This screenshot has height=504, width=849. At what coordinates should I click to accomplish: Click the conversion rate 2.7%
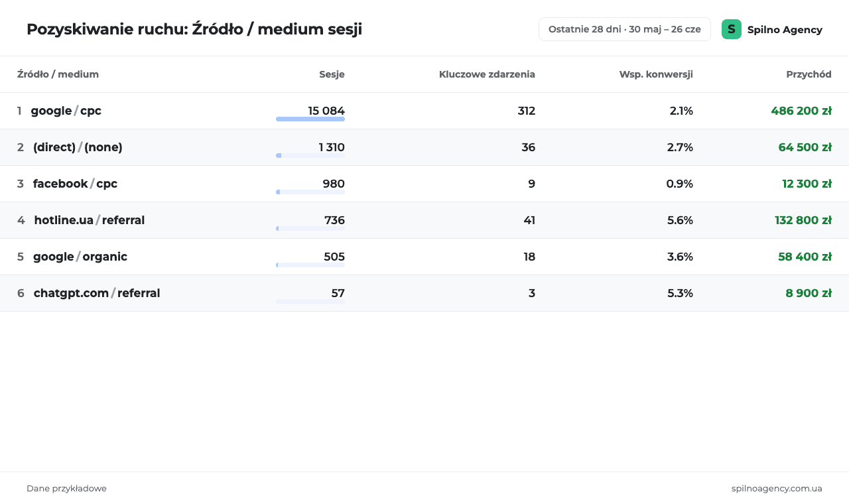coord(680,147)
